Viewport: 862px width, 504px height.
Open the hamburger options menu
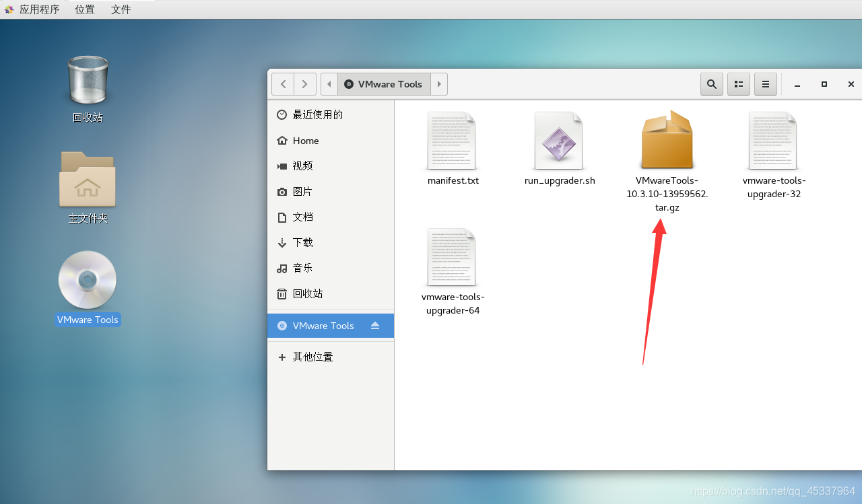[x=766, y=84]
